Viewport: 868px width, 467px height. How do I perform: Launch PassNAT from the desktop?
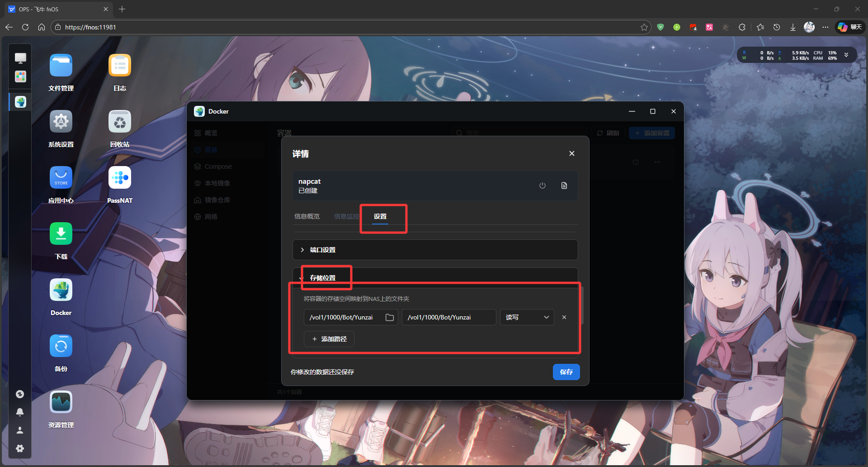tap(120, 178)
